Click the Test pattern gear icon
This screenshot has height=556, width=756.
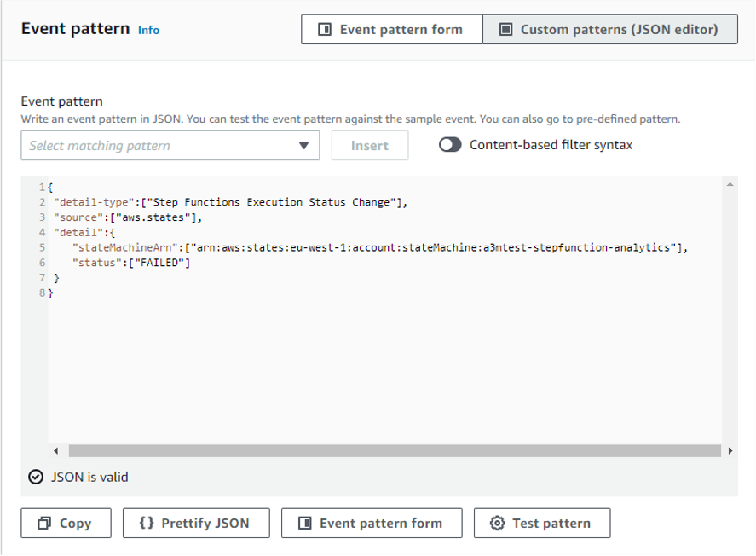coord(498,524)
